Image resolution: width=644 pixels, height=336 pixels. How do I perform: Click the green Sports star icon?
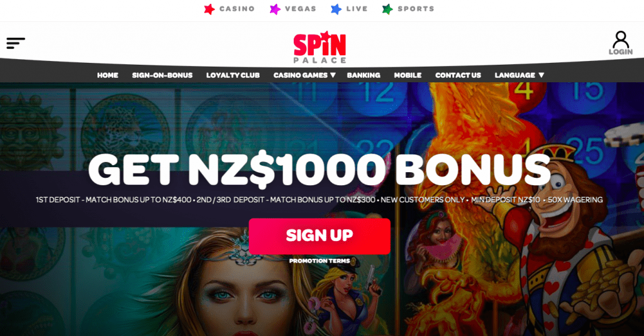point(387,9)
